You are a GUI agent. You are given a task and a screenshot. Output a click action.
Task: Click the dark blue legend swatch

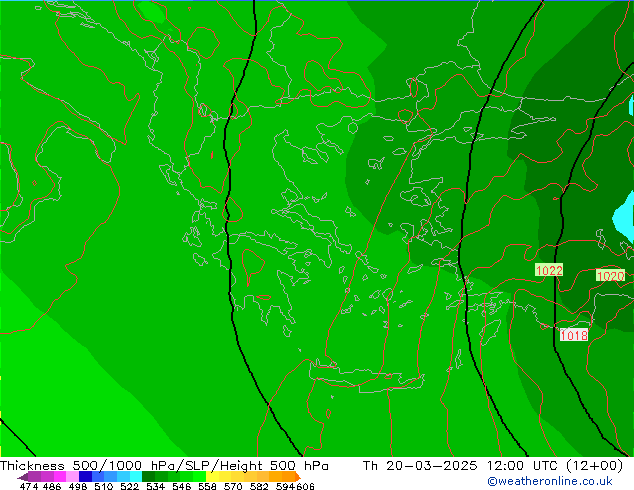pos(85,477)
